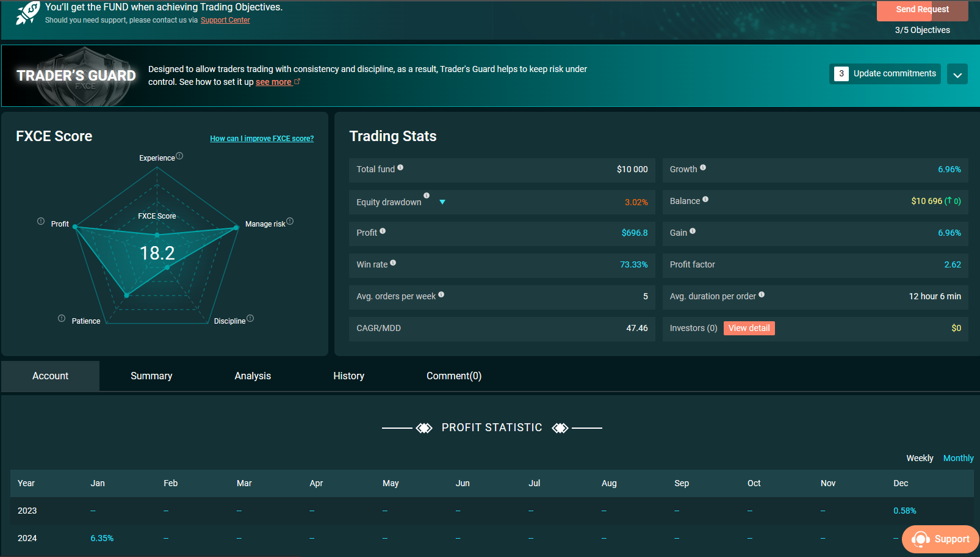The width and height of the screenshot is (980, 557).
Task: Click the Jan column header
Action: click(x=98, y=483)
